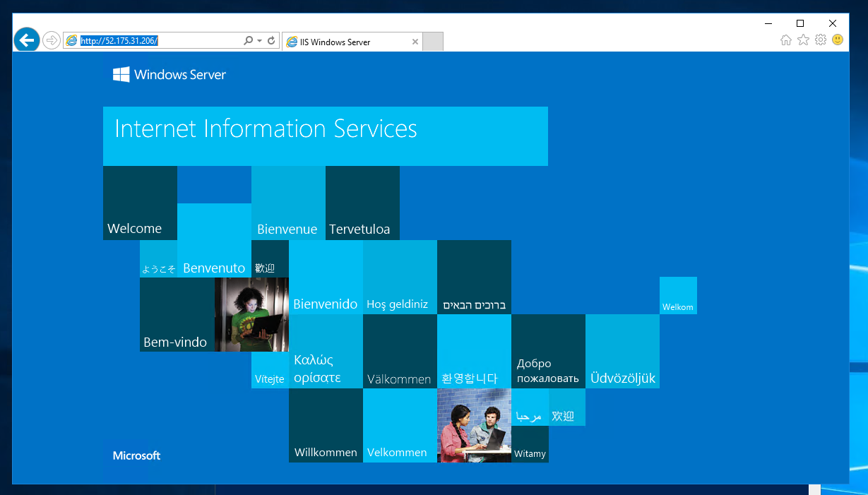Click the Internet Information Services banner

326,136
